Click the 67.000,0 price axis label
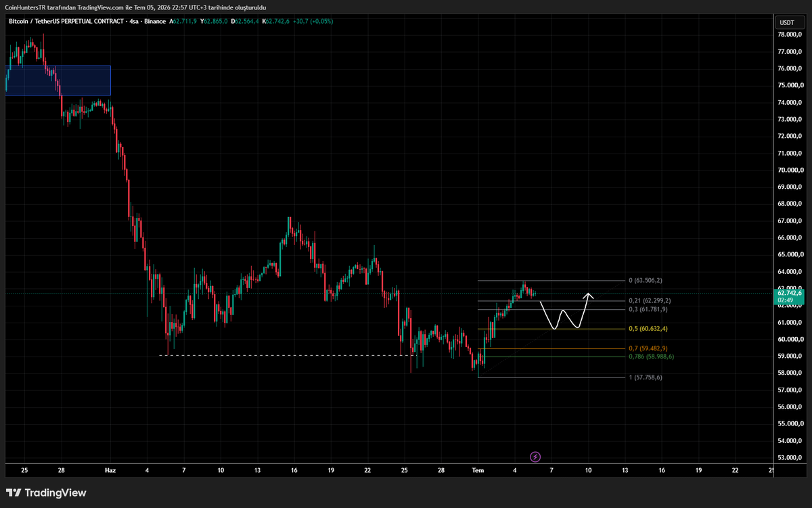This screenshot has height=508, width=812. (x=790, y=221)
